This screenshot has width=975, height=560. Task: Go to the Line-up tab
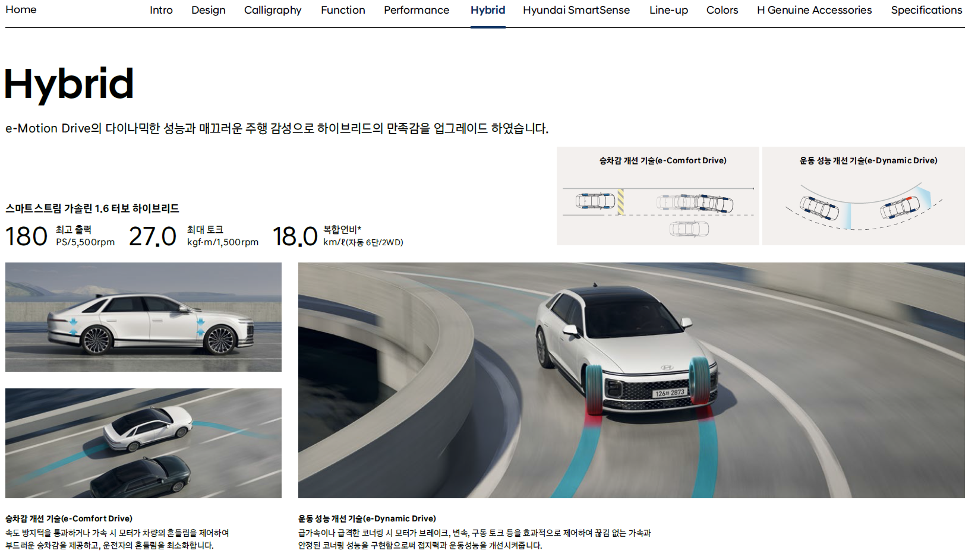(668, 10)
